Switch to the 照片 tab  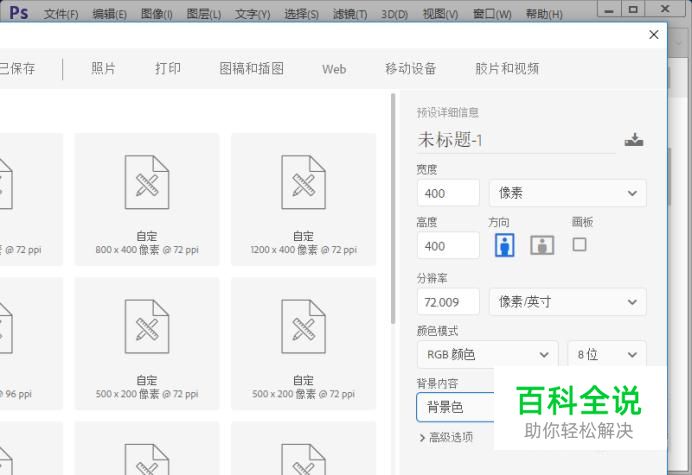[103, 68]
